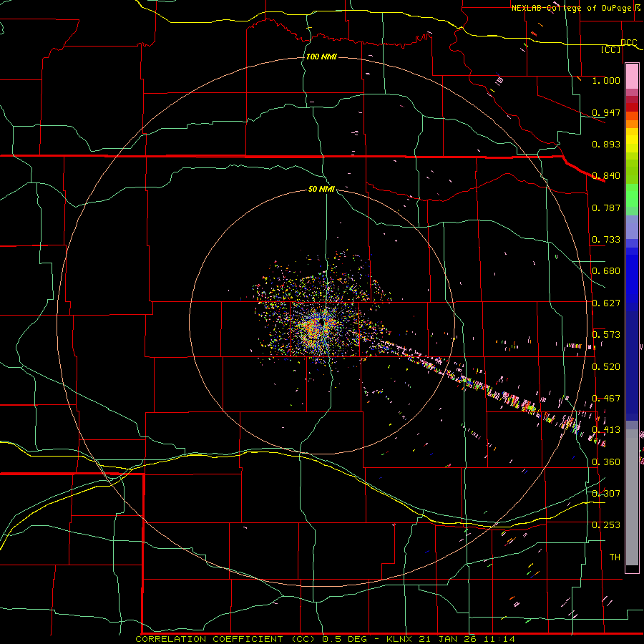Screen dimensions: 644x644
Task: Click the [CC] product label
Action: (x=611, y=49)
